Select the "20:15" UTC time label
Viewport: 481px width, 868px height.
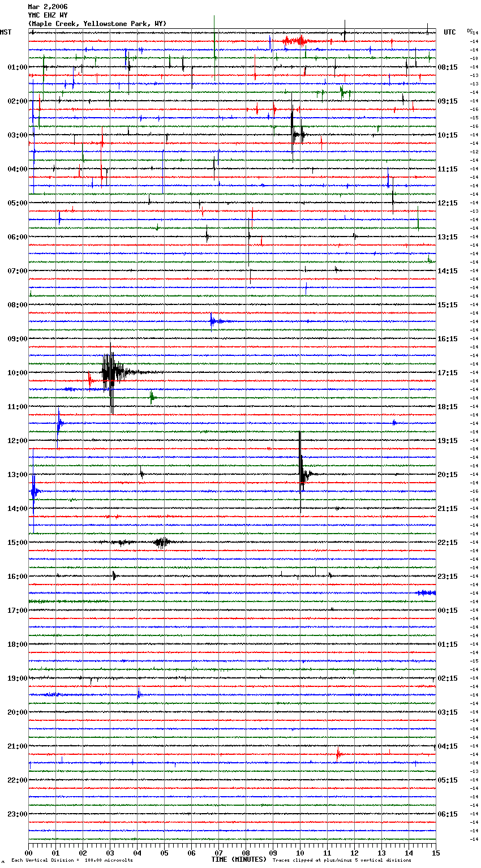448,475
